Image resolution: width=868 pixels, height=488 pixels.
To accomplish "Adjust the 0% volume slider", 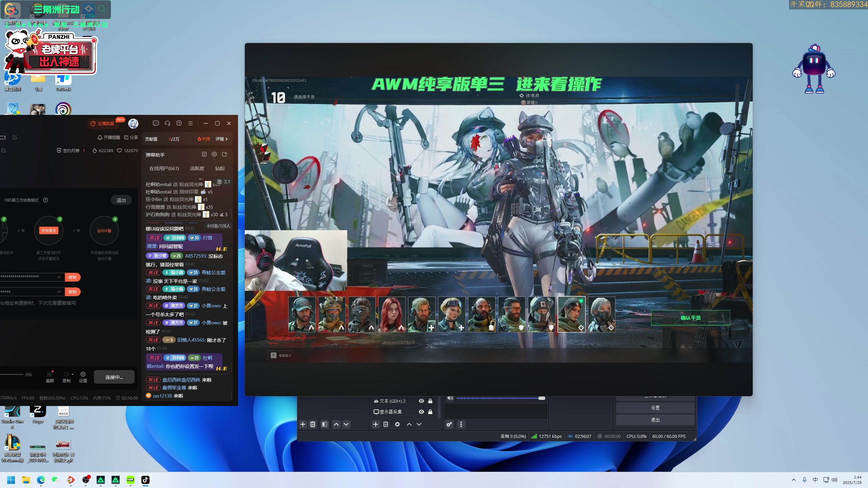I will point(12,374).
